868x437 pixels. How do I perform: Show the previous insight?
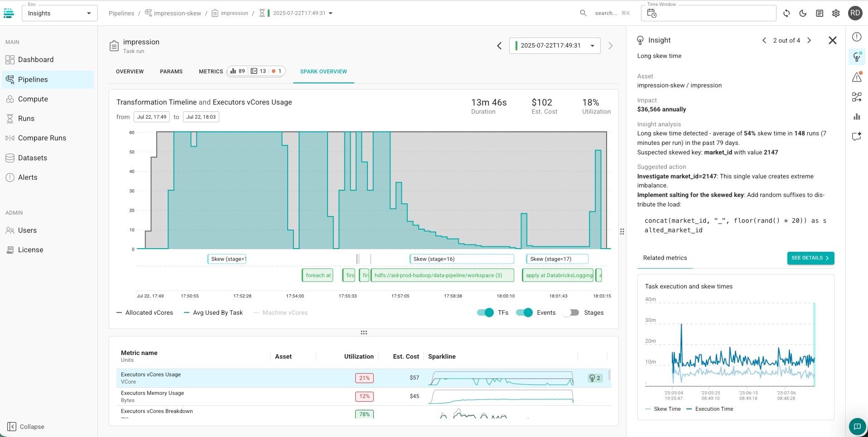click(764, 40)
